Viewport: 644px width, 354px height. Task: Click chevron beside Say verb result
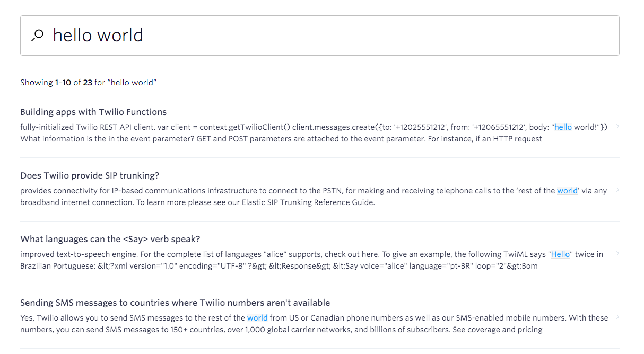[617, 253]
